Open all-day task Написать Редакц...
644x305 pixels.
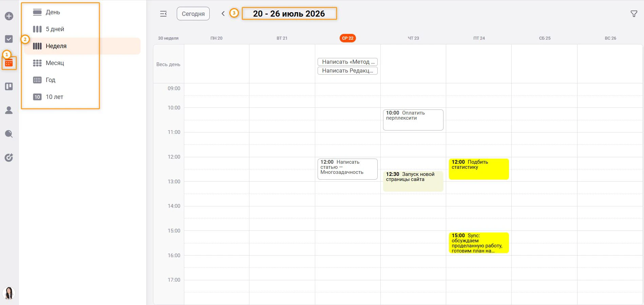[347, 70]
